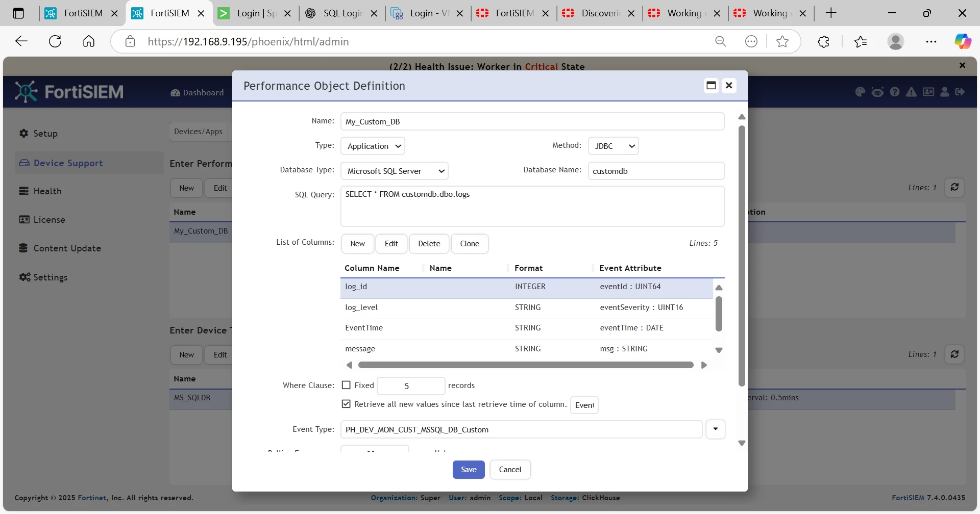The image size is (980, 514).
Task: Clone the selected column
Action: [x=470, y=244]
